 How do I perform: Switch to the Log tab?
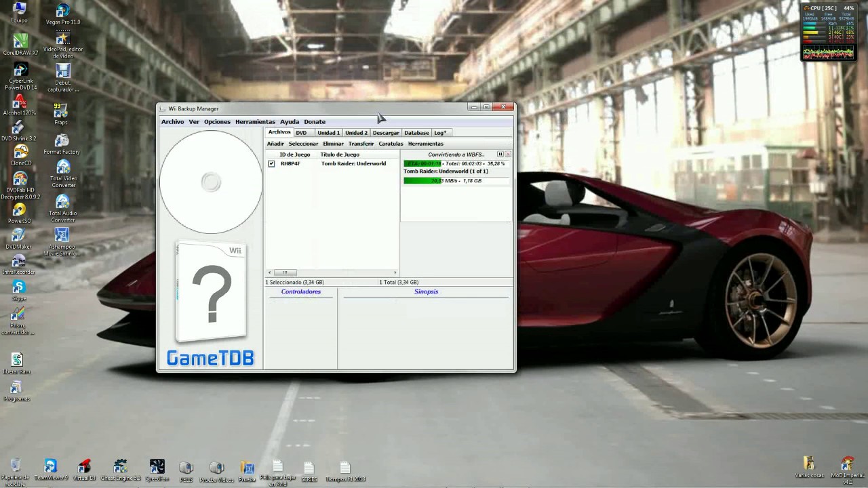point(440,133)
